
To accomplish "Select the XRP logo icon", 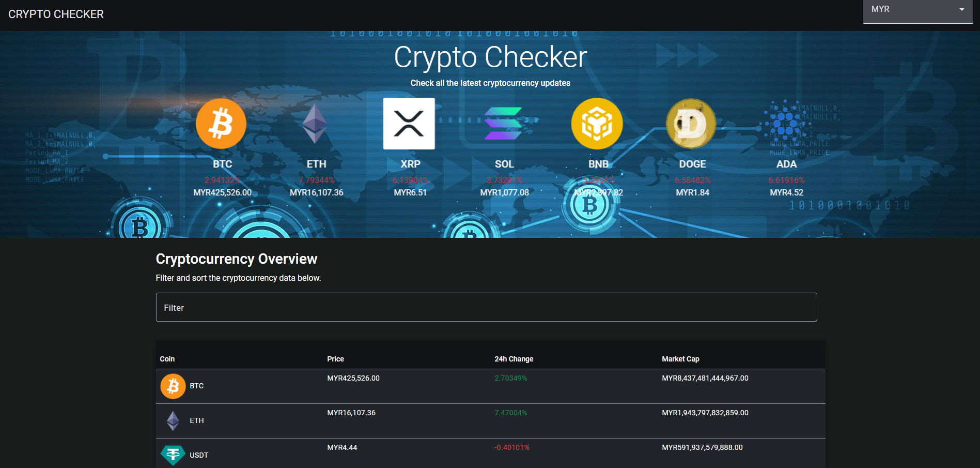I will coord(409,123).
